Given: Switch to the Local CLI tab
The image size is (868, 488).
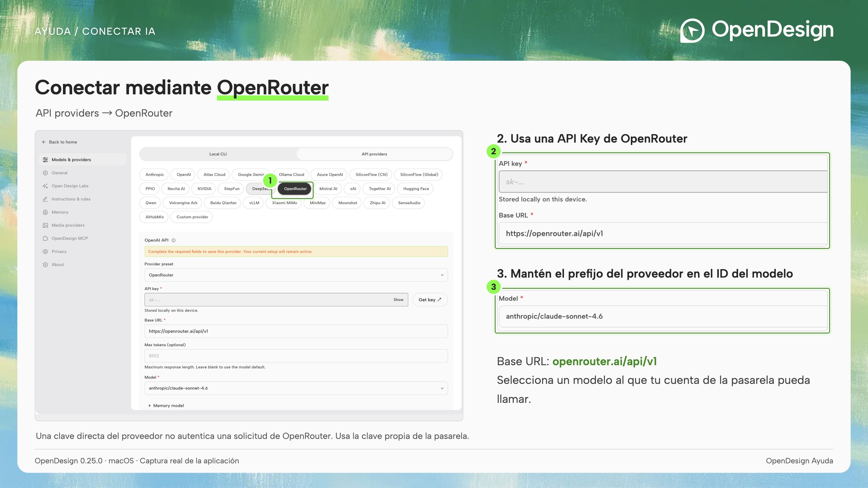Looking at the screenshot, I should point(218,154).
